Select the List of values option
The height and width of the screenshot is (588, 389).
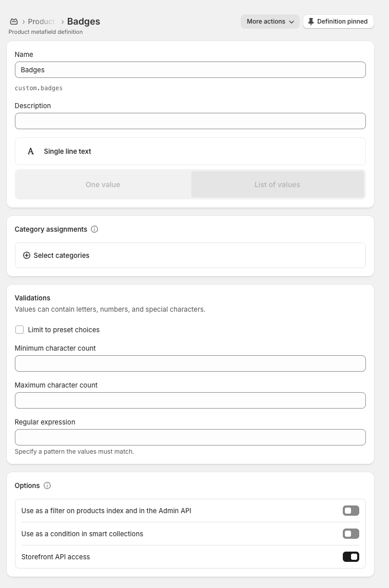pyautogui.click(x=277, y=185)
